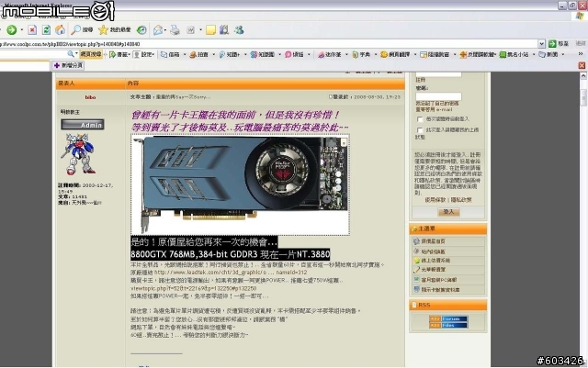Open the 書籤 bookmarks dropdown
This screenshot has width=588, height=368.
point(119,55)
